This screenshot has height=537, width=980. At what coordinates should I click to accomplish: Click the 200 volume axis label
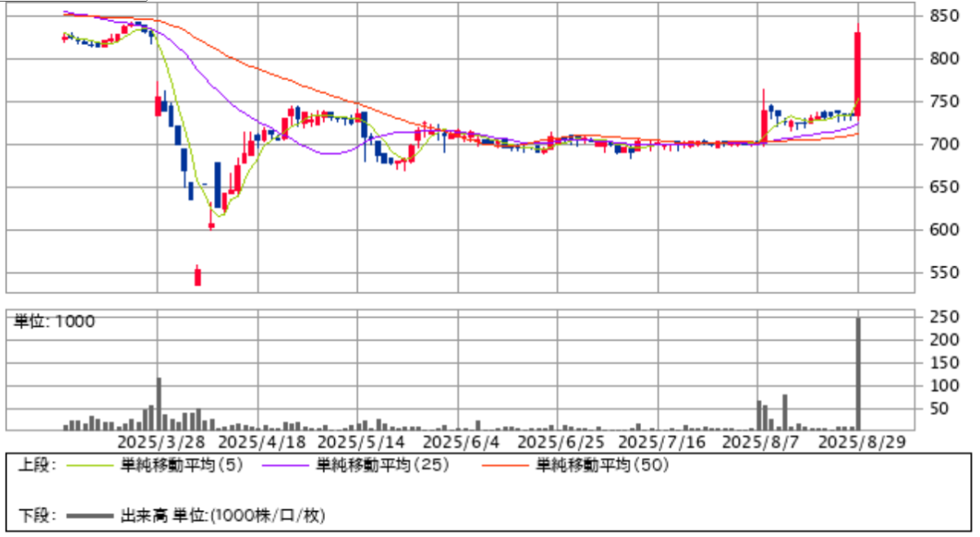coord(942,339)
